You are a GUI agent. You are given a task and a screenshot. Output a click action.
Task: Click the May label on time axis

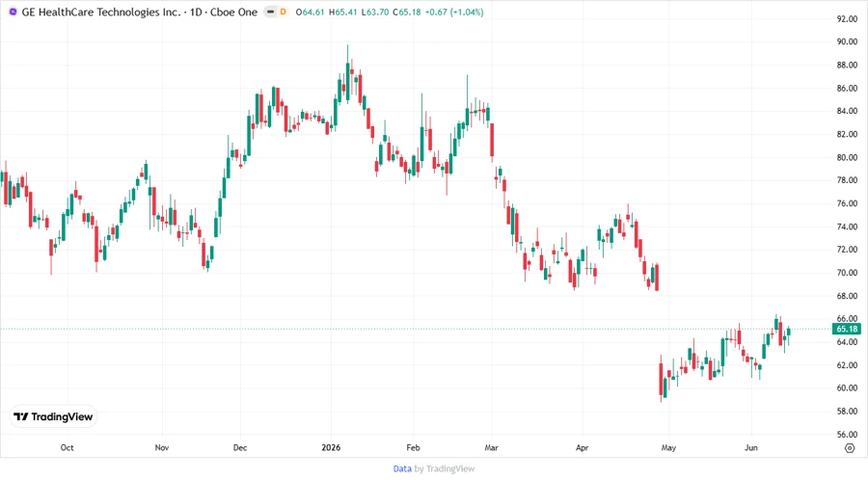668,447
